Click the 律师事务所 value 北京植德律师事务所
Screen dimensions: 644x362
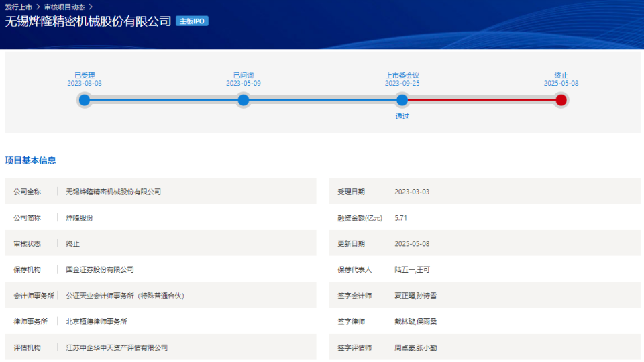97,322
